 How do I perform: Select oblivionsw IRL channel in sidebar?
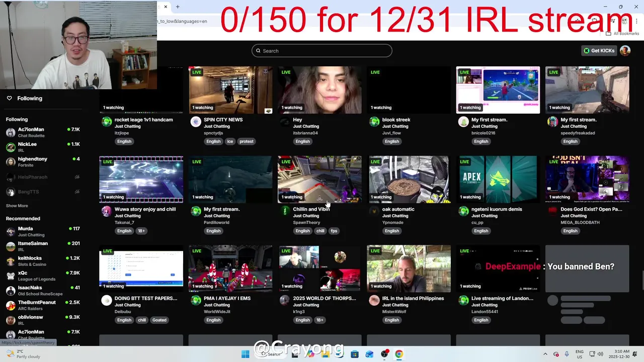coord(43,320)
